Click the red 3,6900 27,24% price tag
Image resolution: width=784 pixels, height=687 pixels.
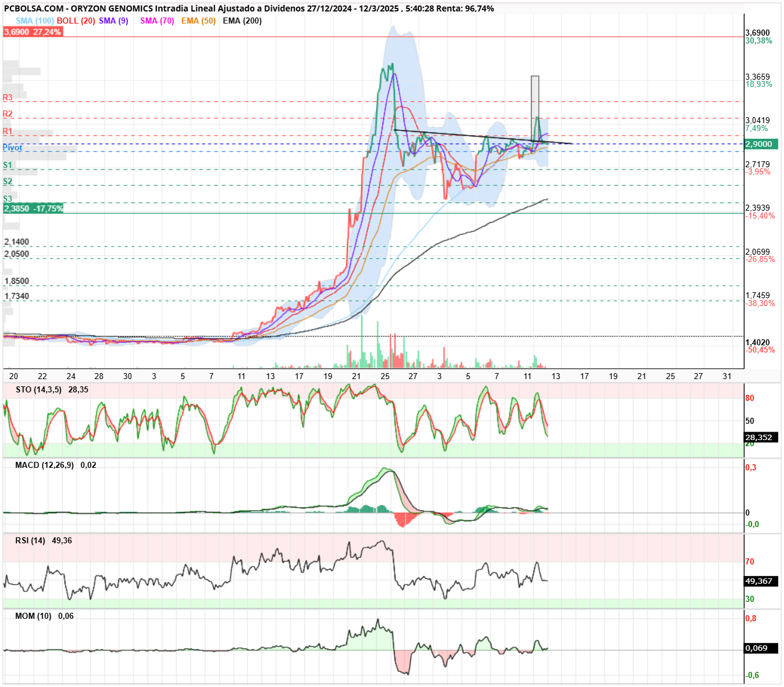point(33,31)
